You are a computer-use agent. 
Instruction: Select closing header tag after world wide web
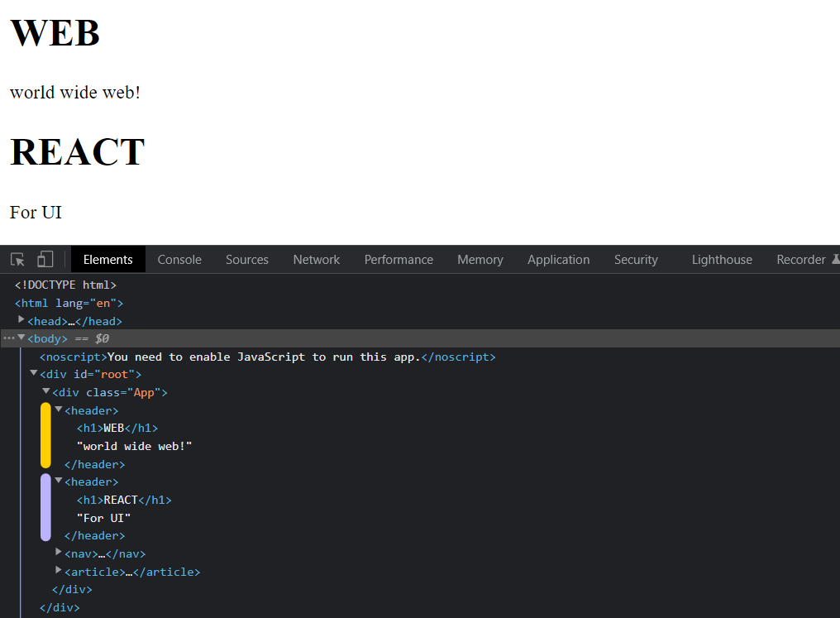click(95, 465)
